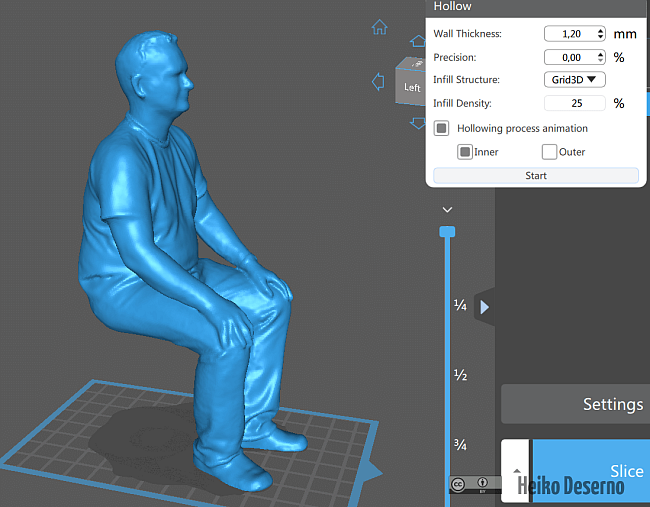This screenshot has height=507, width=650.
Task: Click chevron above the layer slider
Action: (x=447, y=210)
